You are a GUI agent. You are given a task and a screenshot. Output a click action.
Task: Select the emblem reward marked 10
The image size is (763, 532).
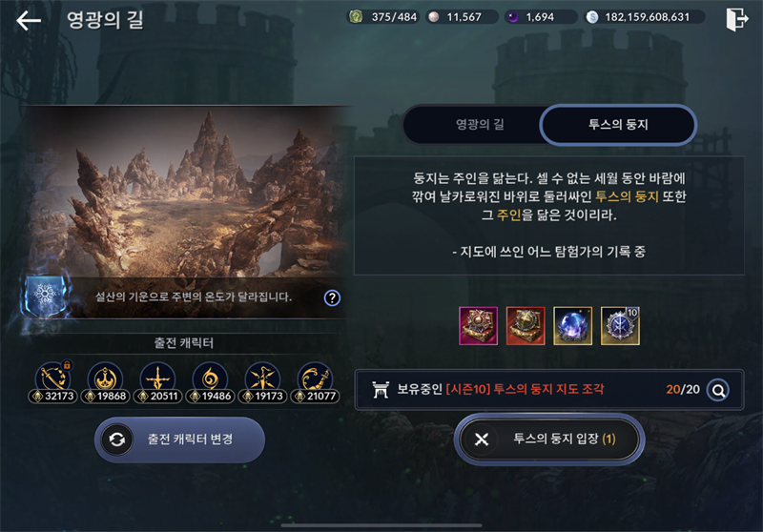tap(620, 326)
